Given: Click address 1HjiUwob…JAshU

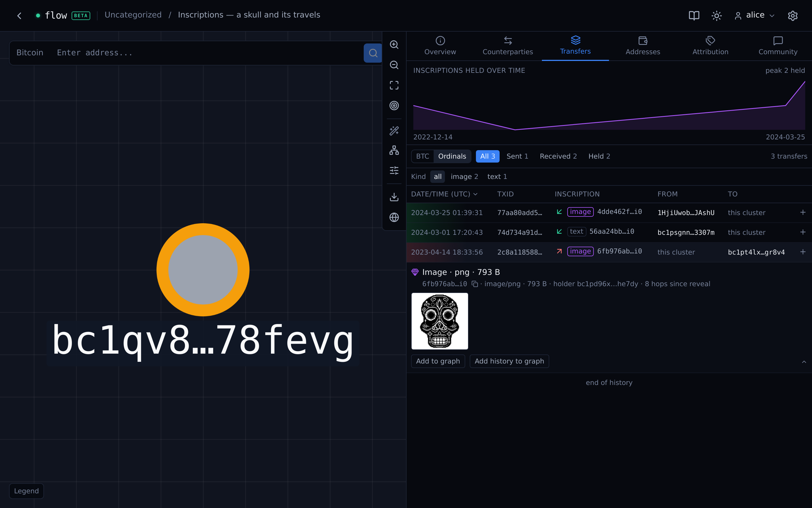Looking at the screenshot, I should tap(686, 213).
